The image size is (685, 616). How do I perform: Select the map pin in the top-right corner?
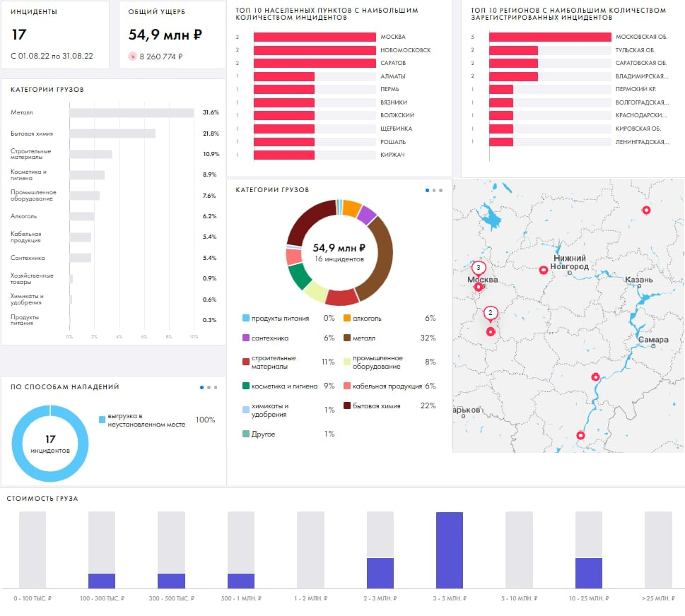(646, 211)
